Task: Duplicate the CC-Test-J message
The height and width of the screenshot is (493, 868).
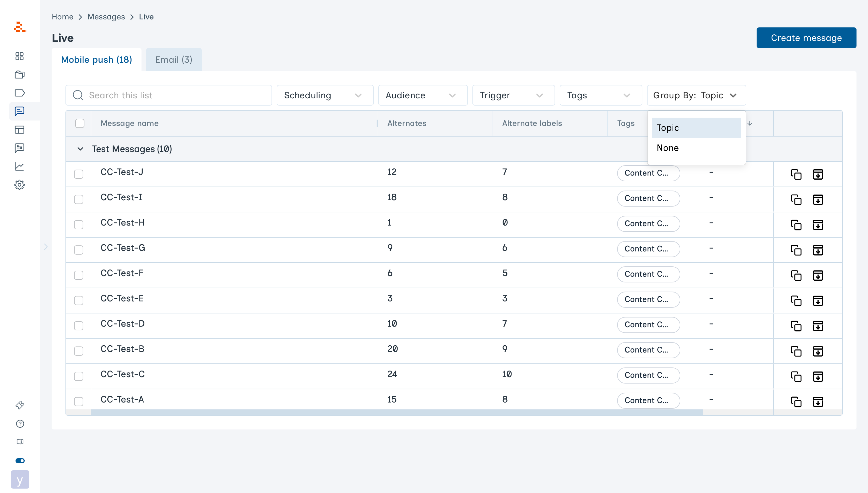Action: (x=796, y=174)
